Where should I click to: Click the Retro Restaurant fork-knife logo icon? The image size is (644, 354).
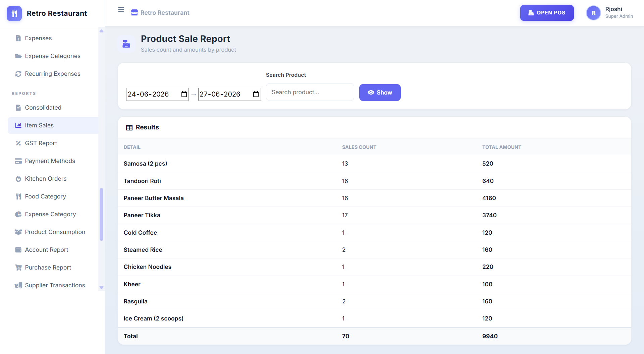[14, 13]
